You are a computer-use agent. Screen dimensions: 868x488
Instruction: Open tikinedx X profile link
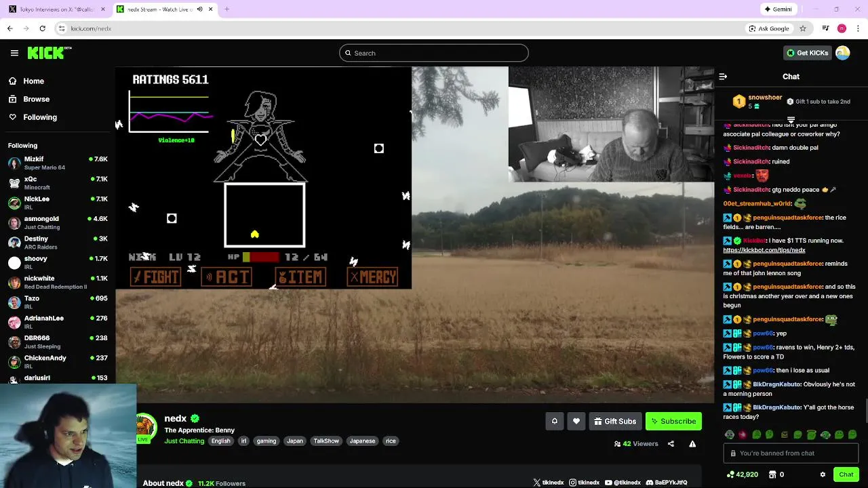tap(549, 483)
